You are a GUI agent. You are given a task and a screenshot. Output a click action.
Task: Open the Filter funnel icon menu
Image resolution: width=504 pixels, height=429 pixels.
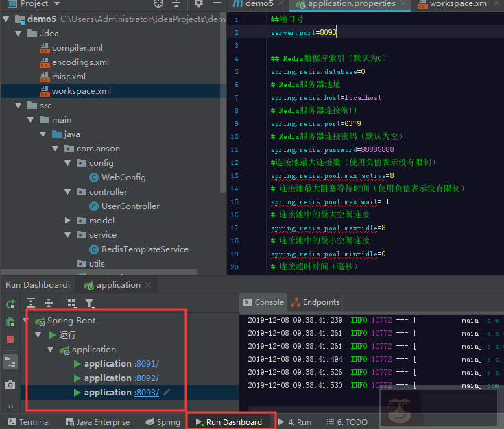coord(89,303)
